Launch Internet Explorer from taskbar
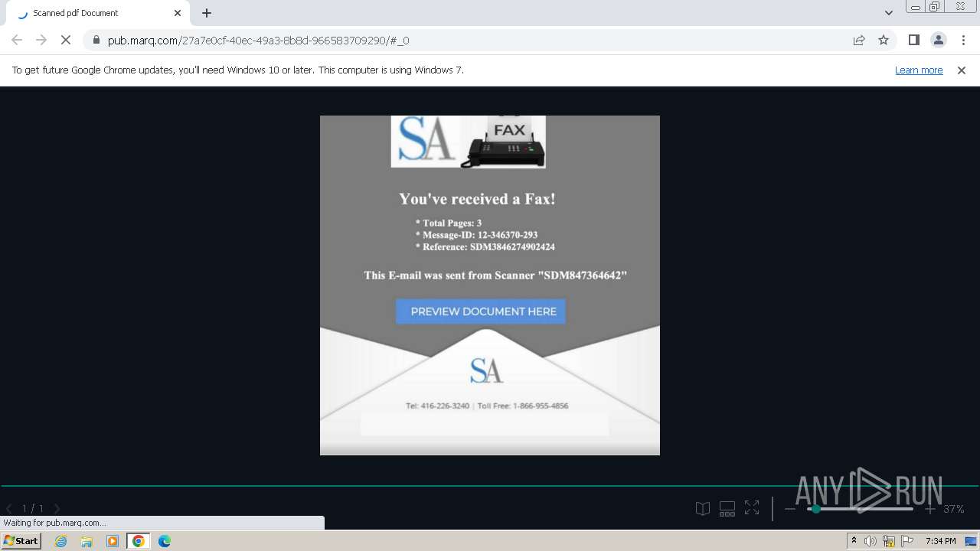This screenshot has width=980, height=551. click(60, 541)
